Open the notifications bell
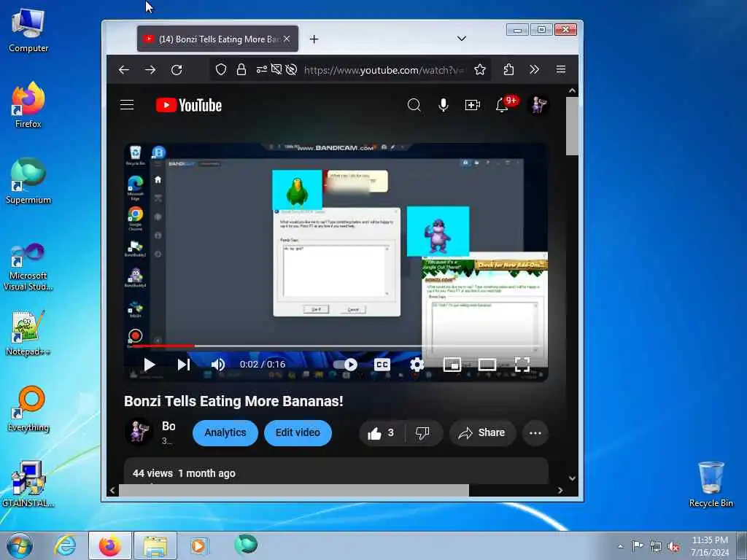The width and height of the screenshot is (747, 560). click(x=502, y=105)
